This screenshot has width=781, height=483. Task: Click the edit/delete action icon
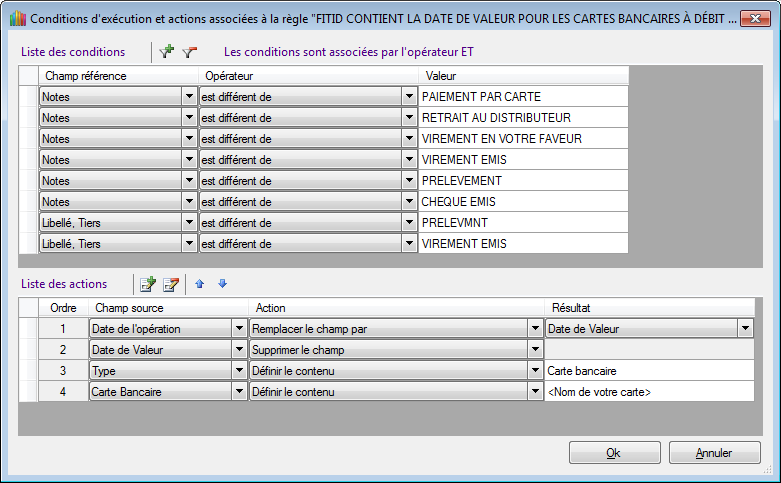tap(170, 284)
